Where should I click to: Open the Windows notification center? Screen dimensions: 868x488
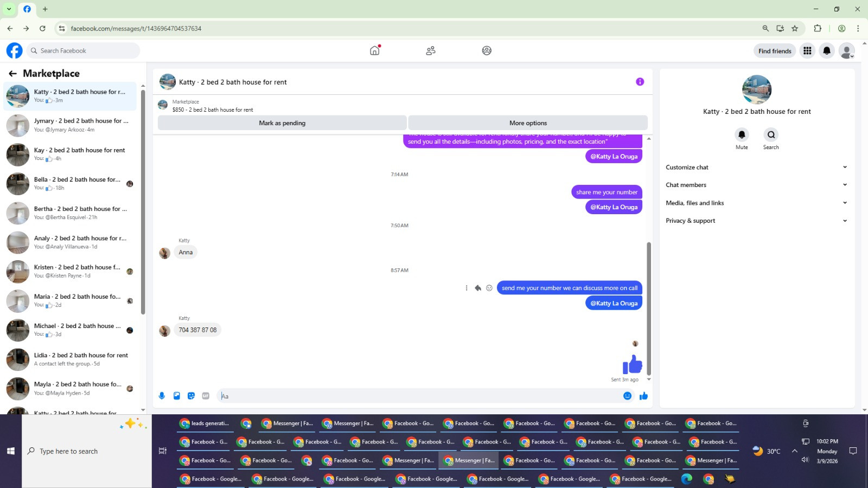pos(853,451)
